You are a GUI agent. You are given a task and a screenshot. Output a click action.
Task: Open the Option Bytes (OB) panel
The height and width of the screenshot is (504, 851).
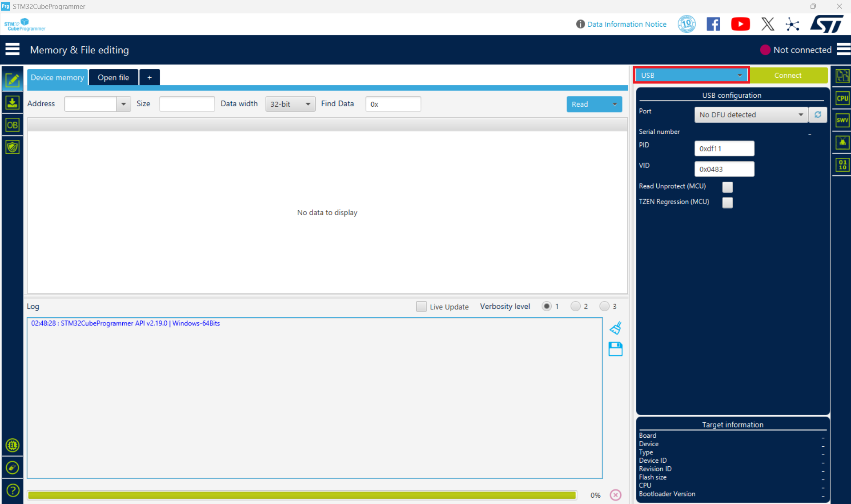coord(12,125)
